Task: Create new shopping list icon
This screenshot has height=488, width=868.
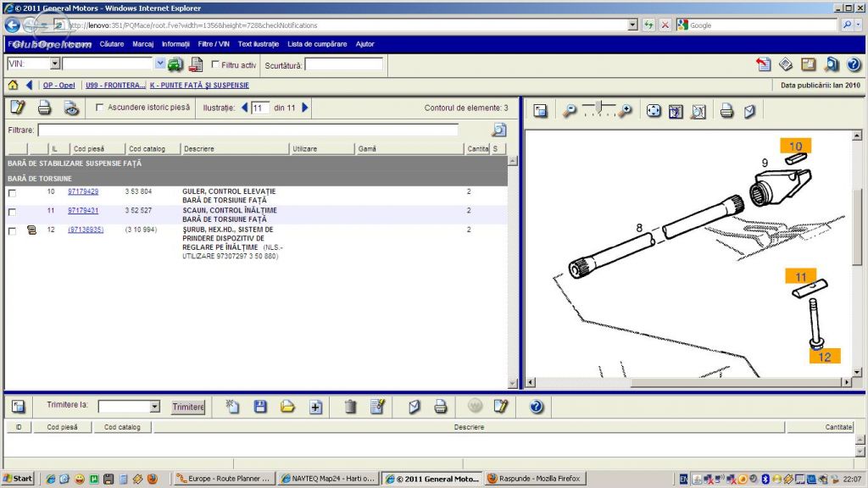Action: (x=232, y=407)
